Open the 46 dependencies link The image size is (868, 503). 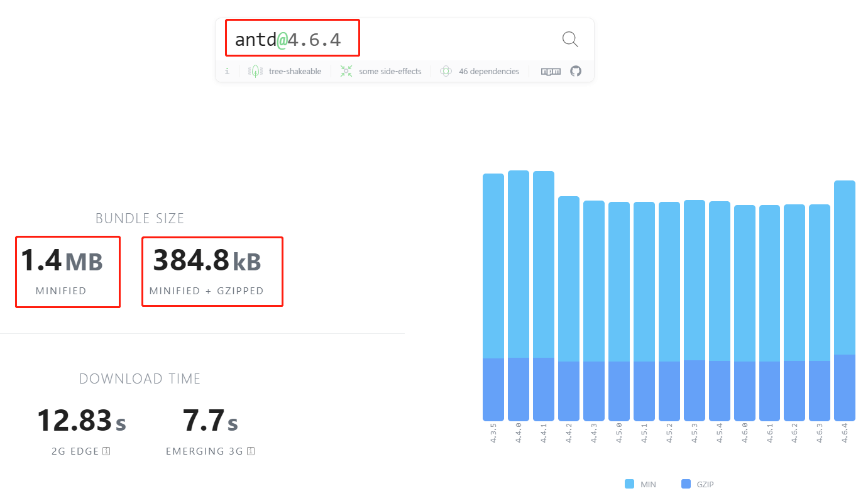coord(489,72)
